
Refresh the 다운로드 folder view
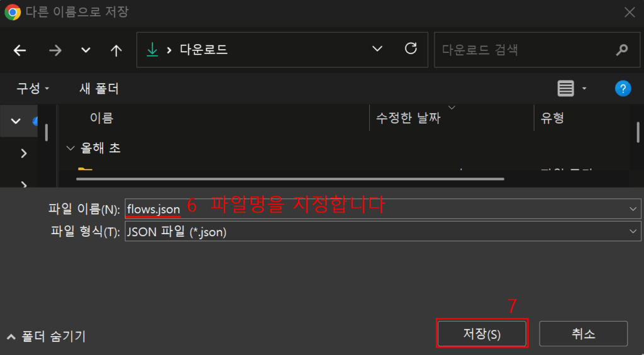tap(411, 48)
